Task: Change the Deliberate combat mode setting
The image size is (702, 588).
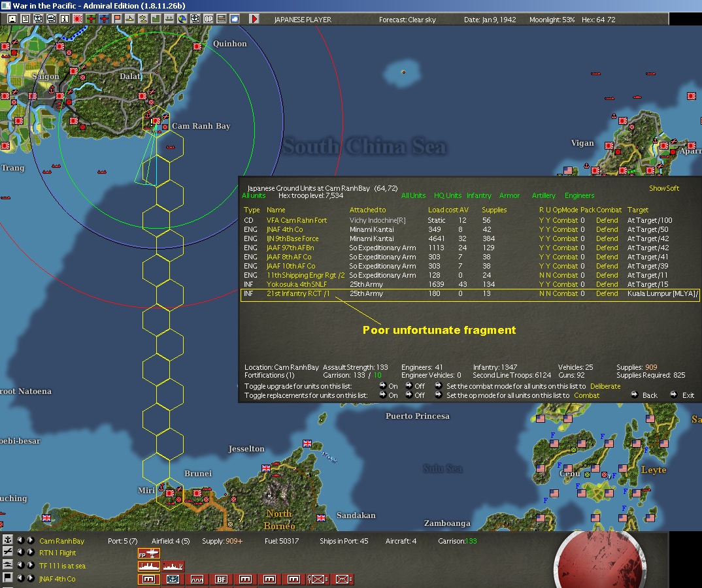Action: pyautogui.click(x=605, y=386)
